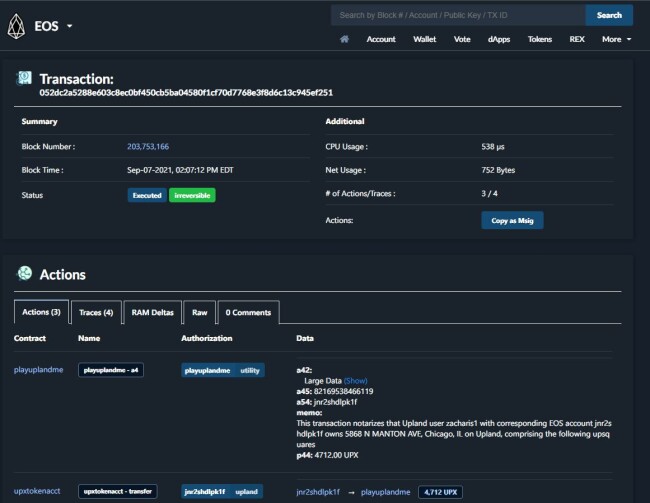Click the playuplandme - a4 action badge
Screen dimensions: 650x503
pyautogui.click(x=111, y=370)
